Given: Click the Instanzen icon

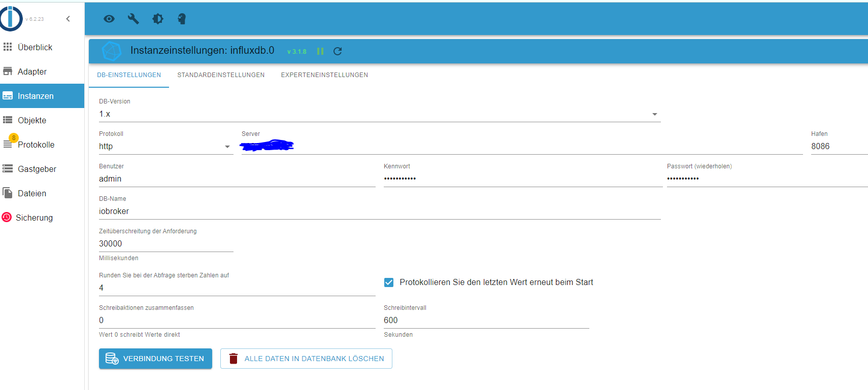Looking at the screenshot, I should [8, 95].
